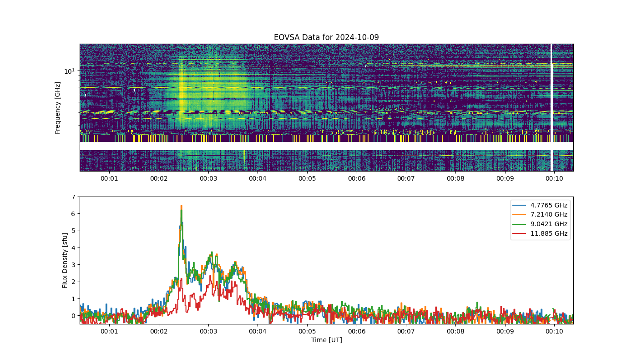This screenshot has height=364, width=637.
Task: Click '00:07' under the flux density plot
Action: 406,331
